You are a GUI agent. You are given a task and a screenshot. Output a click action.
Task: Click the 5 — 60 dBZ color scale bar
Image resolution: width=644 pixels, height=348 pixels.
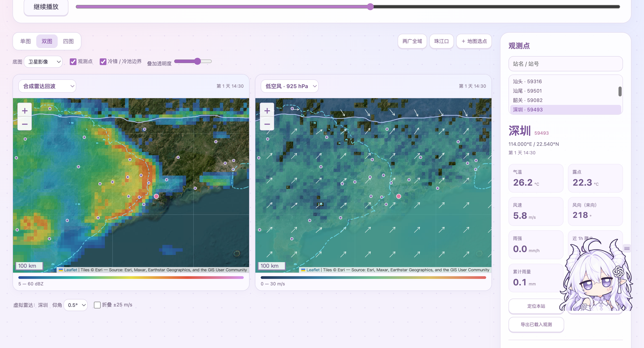131,278
